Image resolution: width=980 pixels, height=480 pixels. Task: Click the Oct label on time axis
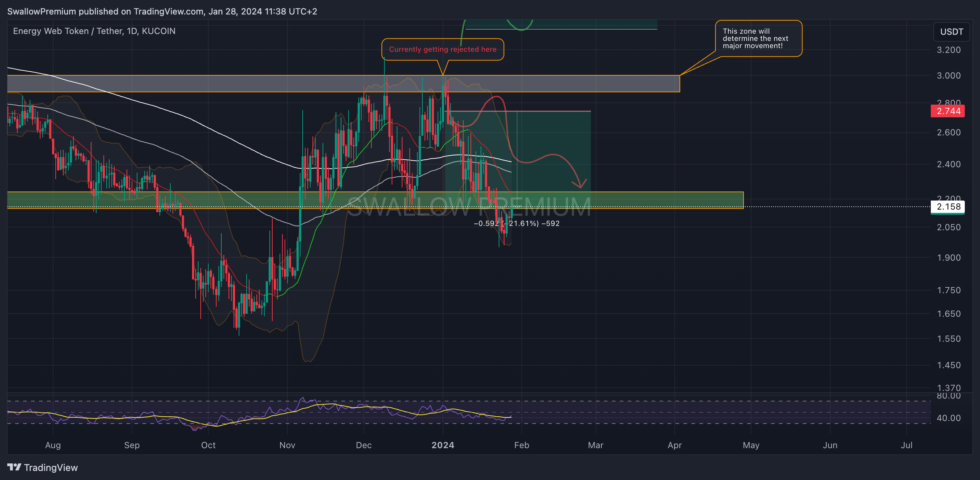pos(208,445)
